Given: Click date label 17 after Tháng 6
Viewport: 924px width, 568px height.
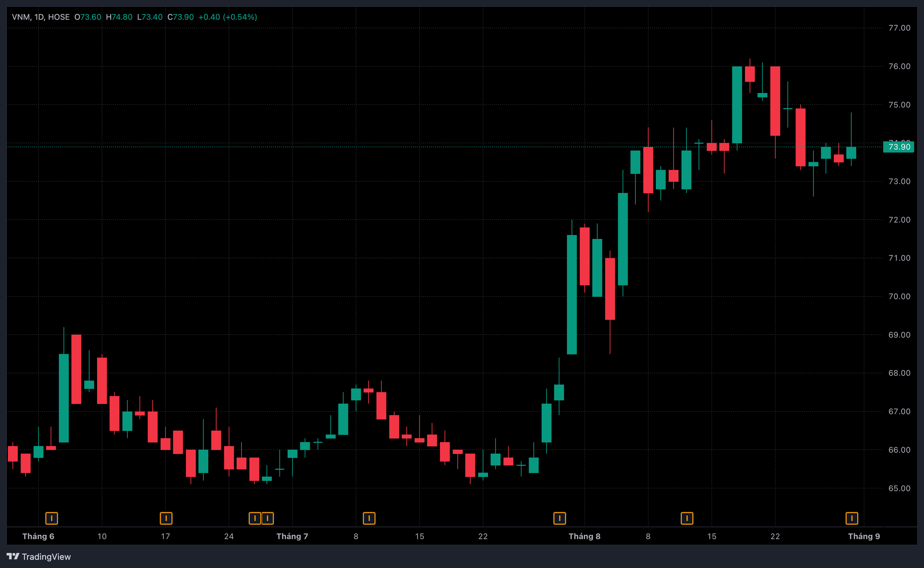Looking at the screenshot, I should (165, 536).
